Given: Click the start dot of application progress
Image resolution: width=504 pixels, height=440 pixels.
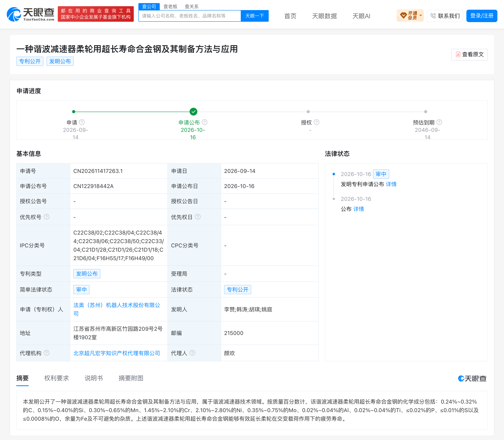Looking at the screenshot, I should point(74,112).
